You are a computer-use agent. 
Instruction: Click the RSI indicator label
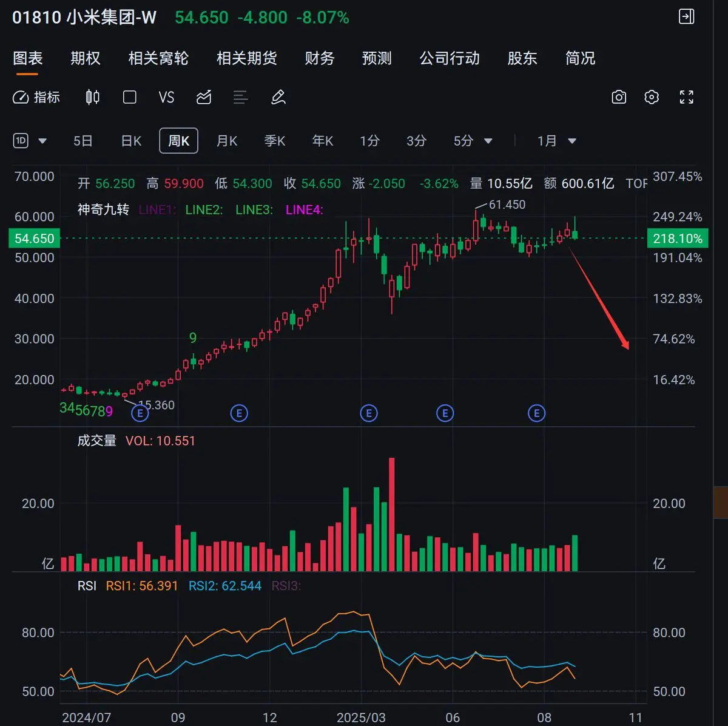pos(87,586)
